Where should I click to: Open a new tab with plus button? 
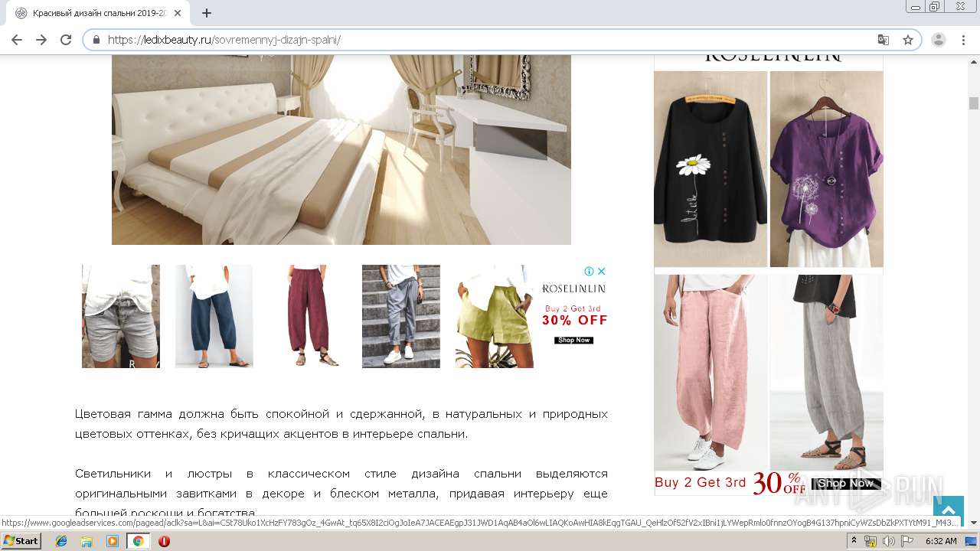207,13
